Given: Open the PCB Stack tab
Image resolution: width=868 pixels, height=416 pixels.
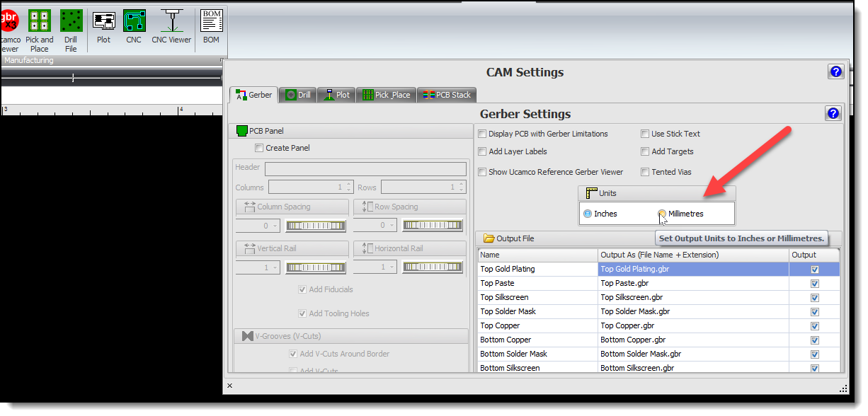Looking at the screenshot, I should [447, 95].
